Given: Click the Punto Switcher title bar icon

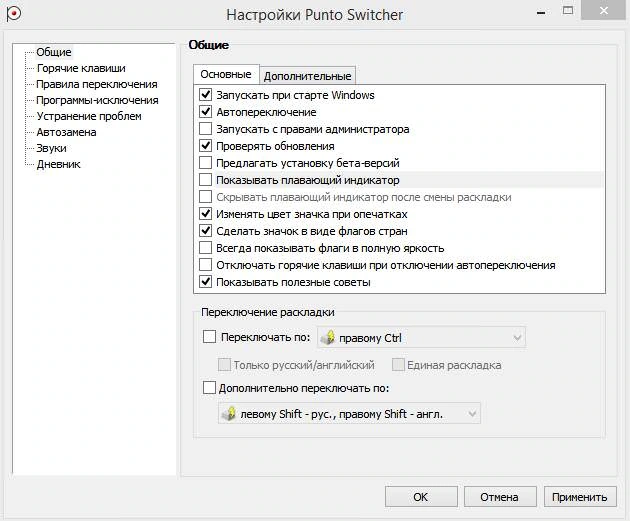Looking at the screenshot, I should point(14,14).
